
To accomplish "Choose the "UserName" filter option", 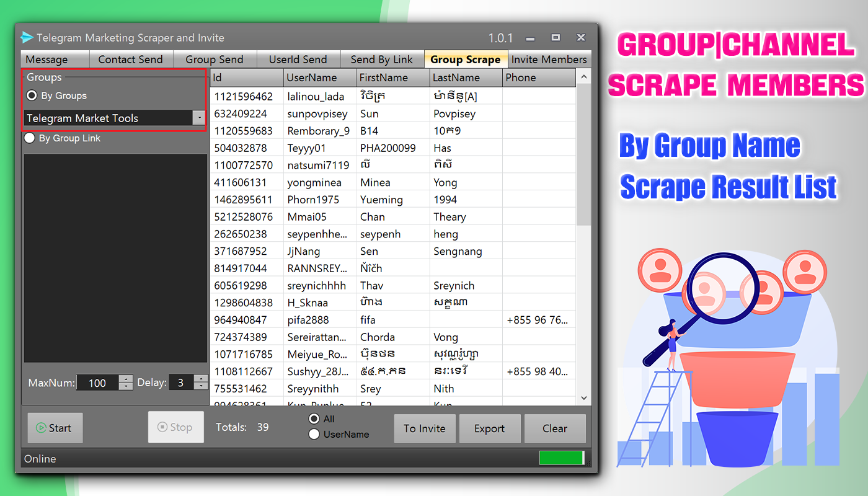I will click(x=315, y=434).
